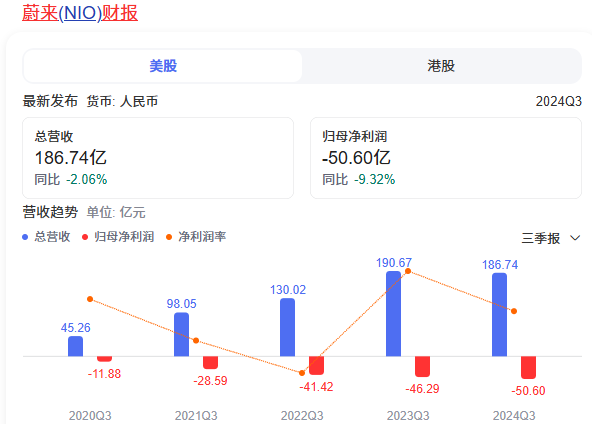Toggle the 总营收 legend item
The width and height of the screenshot is (592, 424).
[x=46, y=237]
